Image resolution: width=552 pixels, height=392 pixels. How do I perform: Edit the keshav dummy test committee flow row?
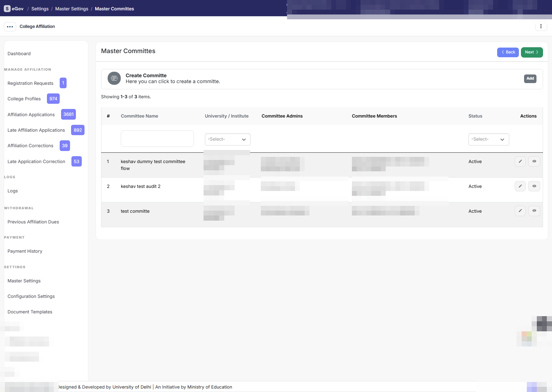520,161
